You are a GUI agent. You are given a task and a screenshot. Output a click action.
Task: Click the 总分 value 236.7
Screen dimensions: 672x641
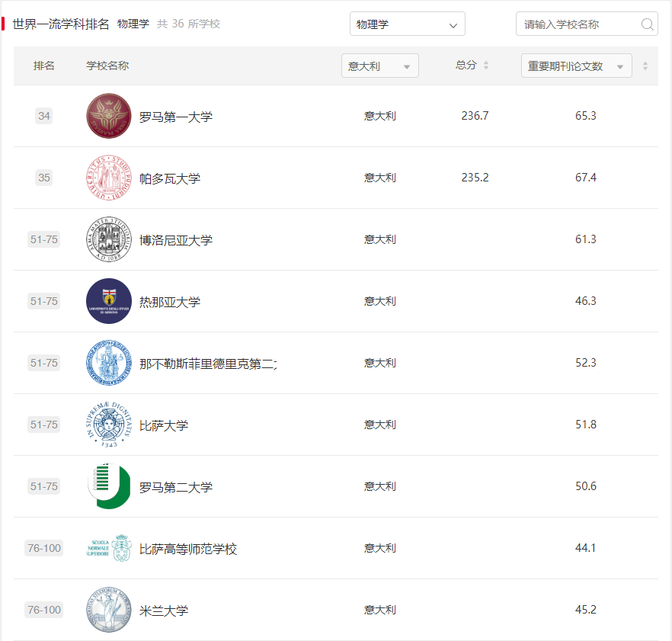point(475,116)
